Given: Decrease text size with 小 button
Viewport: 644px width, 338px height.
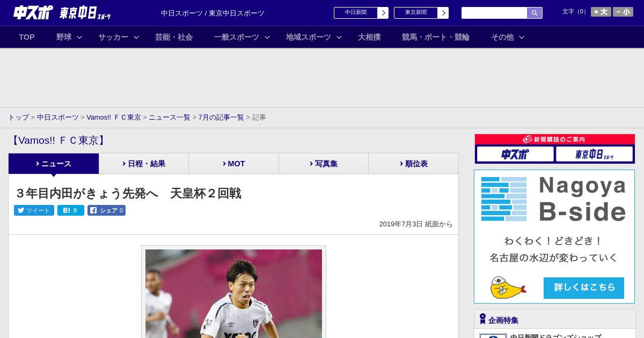Looking at the screenshot, I should (623, 12).
